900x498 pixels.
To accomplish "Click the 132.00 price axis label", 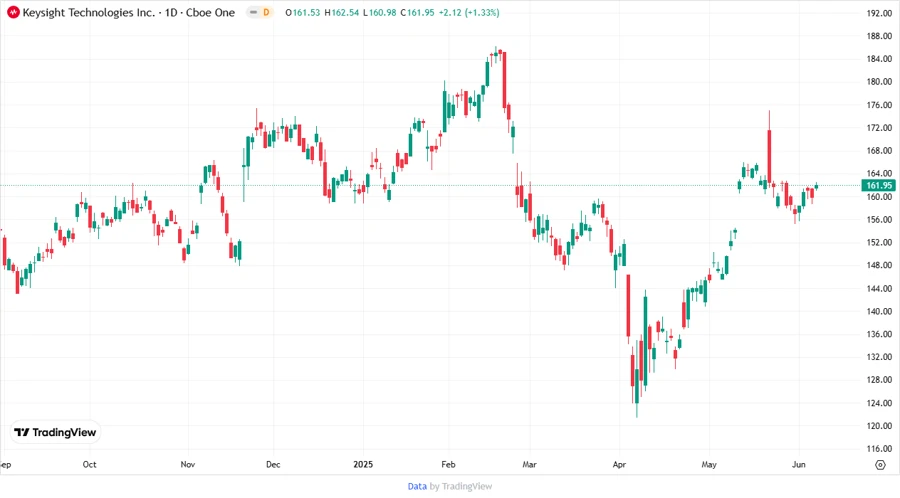I will (879, 357).
